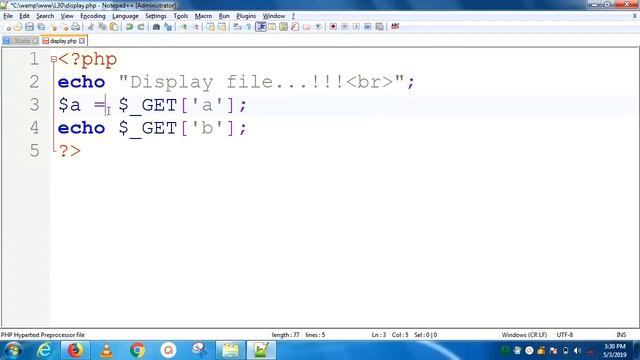Create a new file via toolbar
The image size is (640, 360).
tap(8, 27)
